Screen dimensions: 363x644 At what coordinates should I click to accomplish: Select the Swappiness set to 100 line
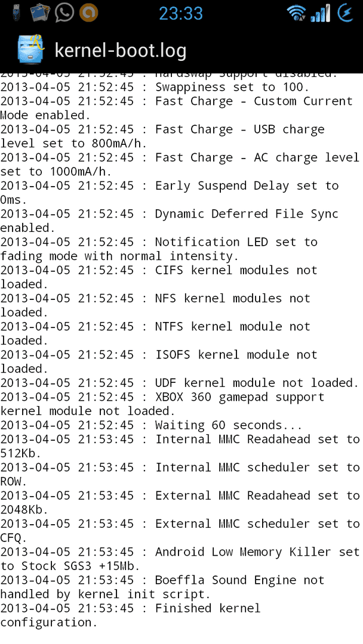tap(155, 87)
